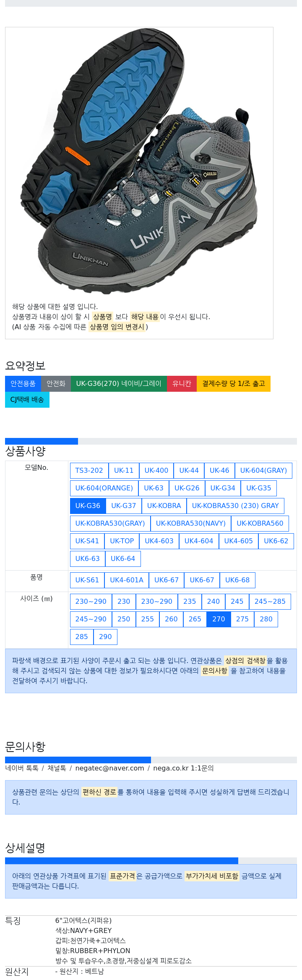Pick model UK6-64
302x980 pixels.
[123, 559]
